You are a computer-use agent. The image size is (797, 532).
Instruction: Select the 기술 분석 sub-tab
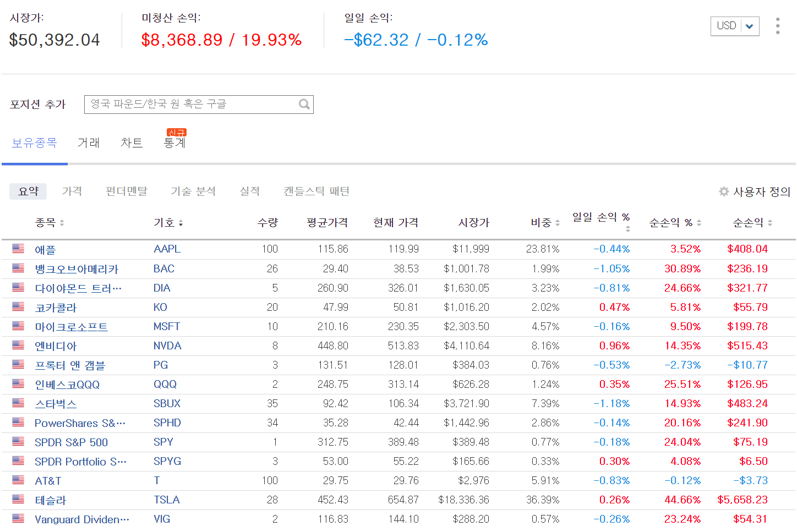[193, 191]
